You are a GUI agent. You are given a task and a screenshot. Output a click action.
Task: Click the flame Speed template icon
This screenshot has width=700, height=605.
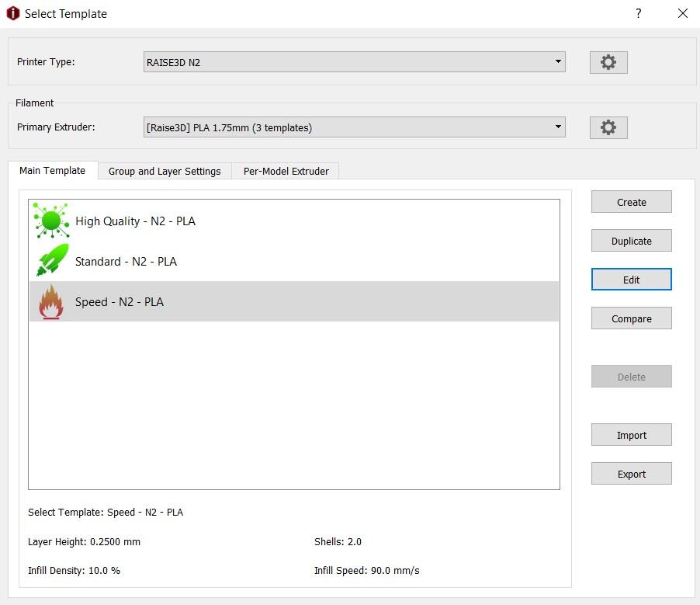pyautogui.click(x=51, y=301)
